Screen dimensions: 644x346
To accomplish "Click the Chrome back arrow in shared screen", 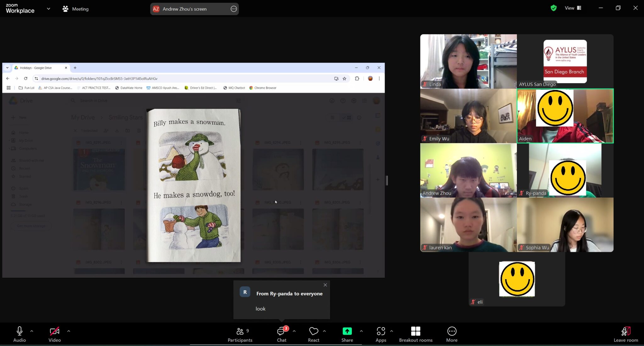I will point(8,78).
